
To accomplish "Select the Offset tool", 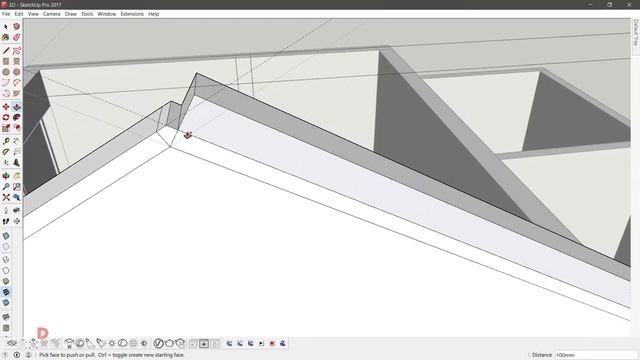I will tap(16, 128).
